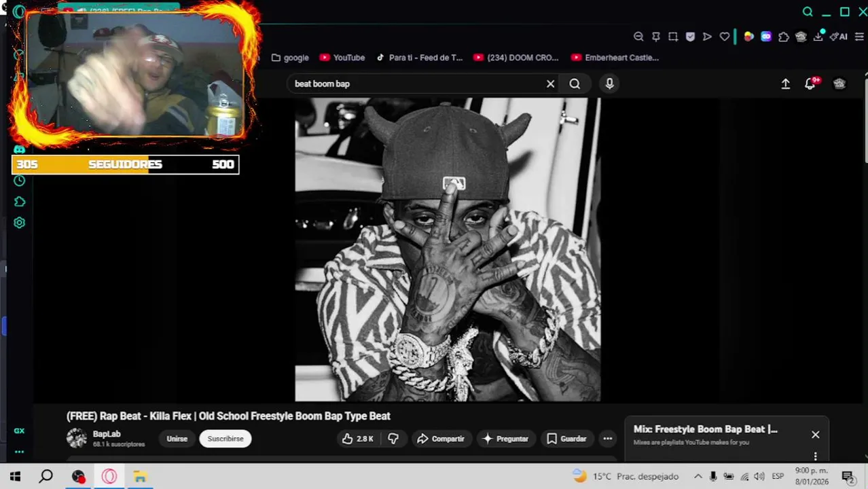
Task: Click the tray microphone icon
Action: pyautogui.click(x=713, y=476)
